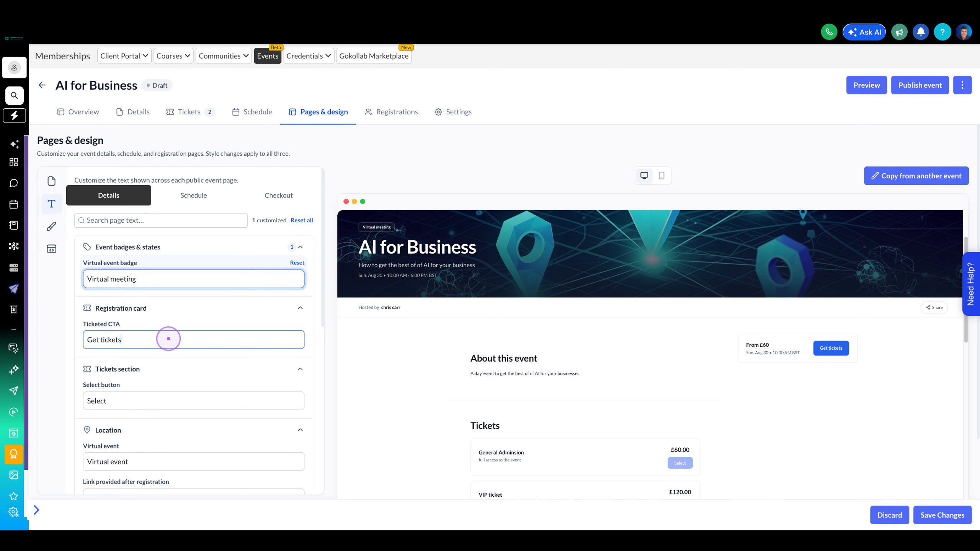The image size is (980, 551).
Task: Open the user profile avatar
Action: point(964,32)
